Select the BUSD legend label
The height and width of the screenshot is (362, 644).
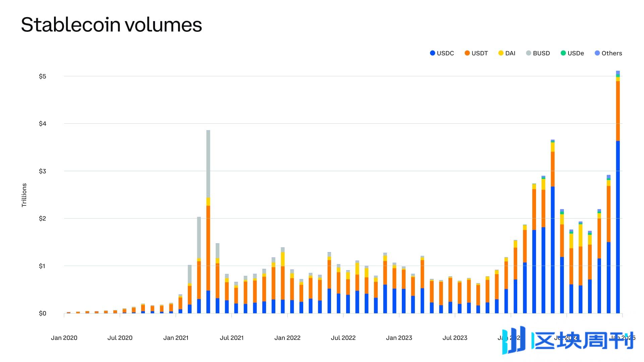541,53
